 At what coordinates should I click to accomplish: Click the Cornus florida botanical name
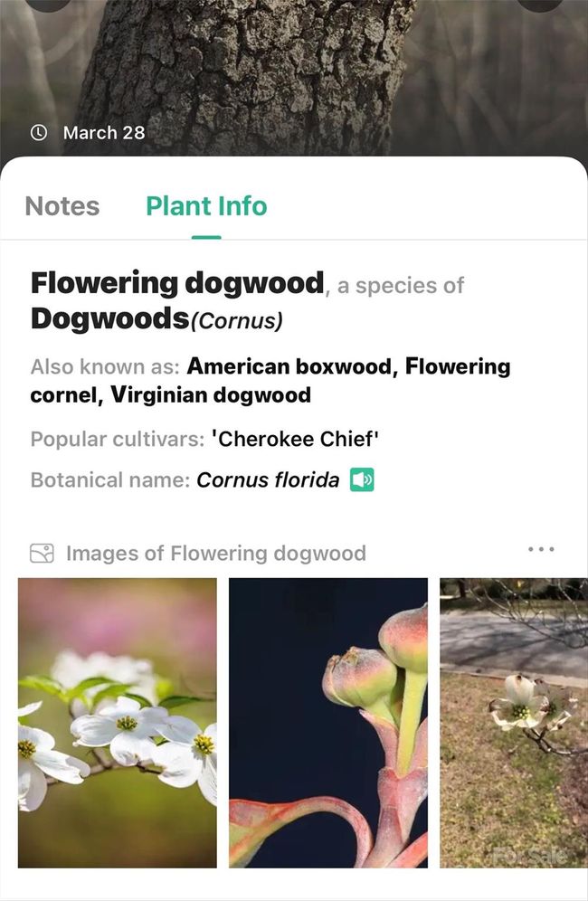click(x=268, y=480)
